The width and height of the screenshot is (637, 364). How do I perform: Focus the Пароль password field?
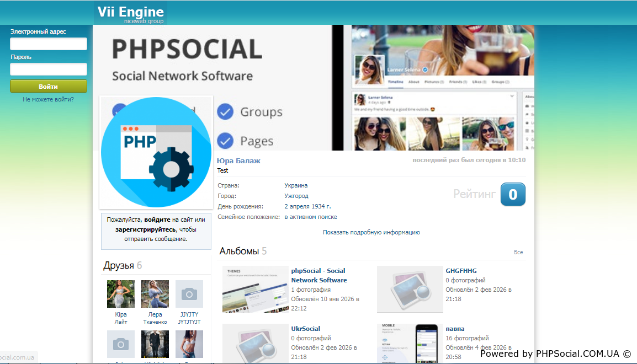point(49,69)
